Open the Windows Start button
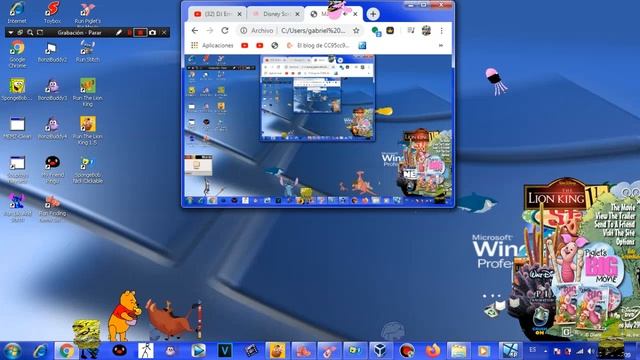Image resolution: width=640 pixels, height=360 pixels. coord(12,351)
